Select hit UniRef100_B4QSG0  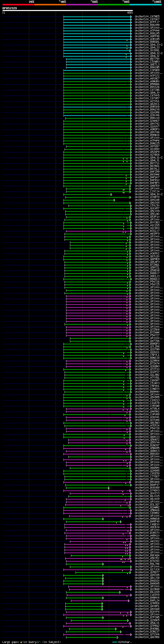(x=147, y=581)
